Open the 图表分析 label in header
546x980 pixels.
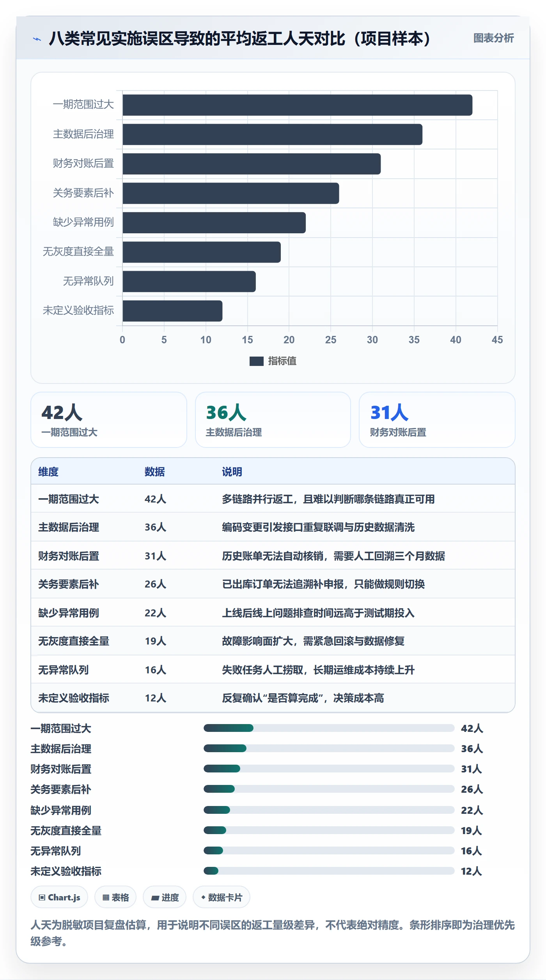click(493, 38)
